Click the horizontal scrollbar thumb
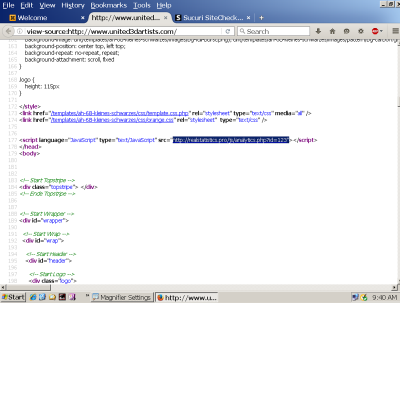This screenshot has height=400, width=400. point(28,287)
